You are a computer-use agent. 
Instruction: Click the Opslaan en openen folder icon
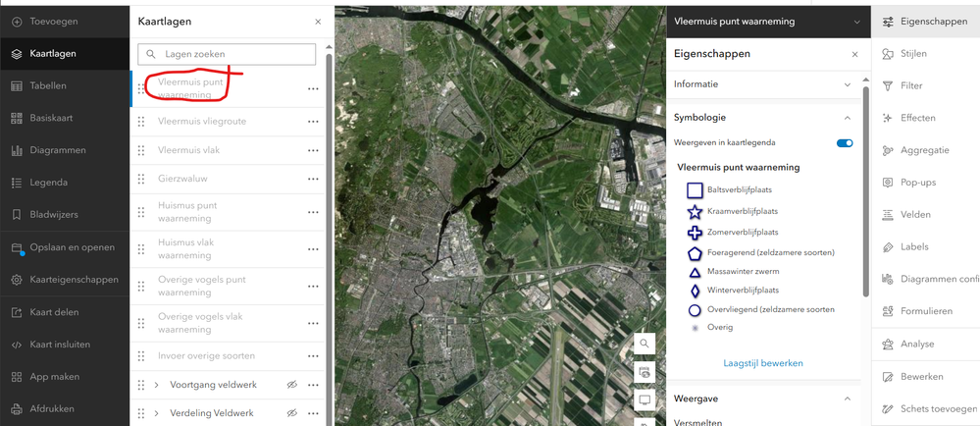18,247
